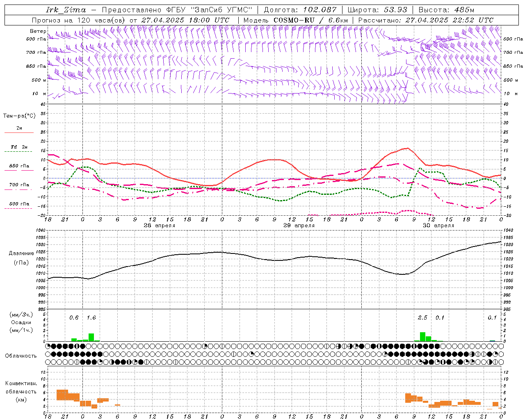Click the tallest green precipitation bar under 1.6

(x=91, y=338)
